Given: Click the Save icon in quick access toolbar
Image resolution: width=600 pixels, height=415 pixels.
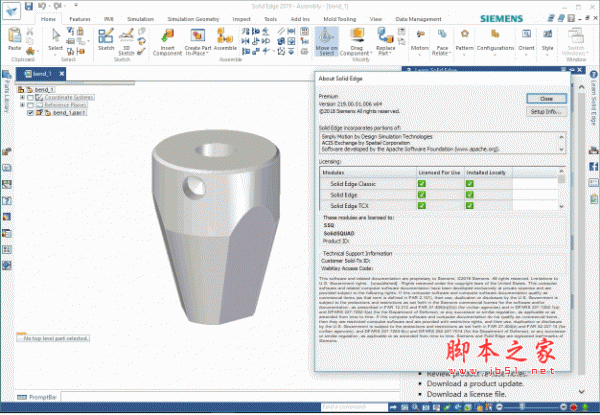Looking at the screenshot, I should tap(29, 6).
